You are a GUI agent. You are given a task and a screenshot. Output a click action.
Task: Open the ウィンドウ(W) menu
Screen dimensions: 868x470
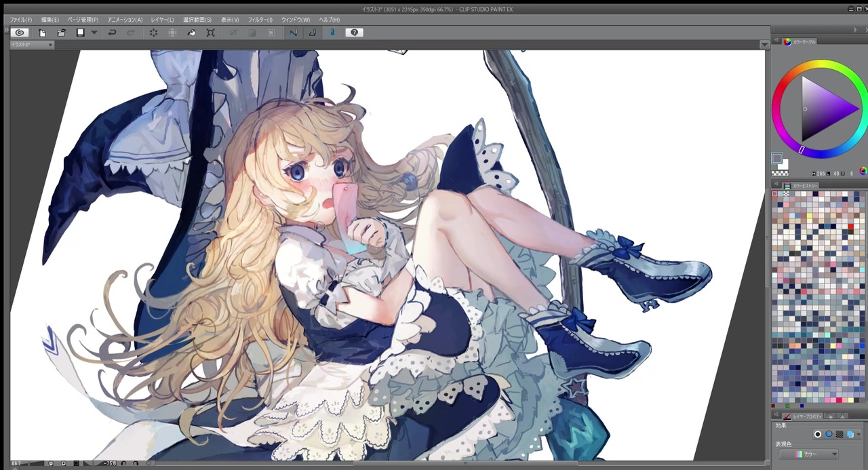(x=296, y=20)
